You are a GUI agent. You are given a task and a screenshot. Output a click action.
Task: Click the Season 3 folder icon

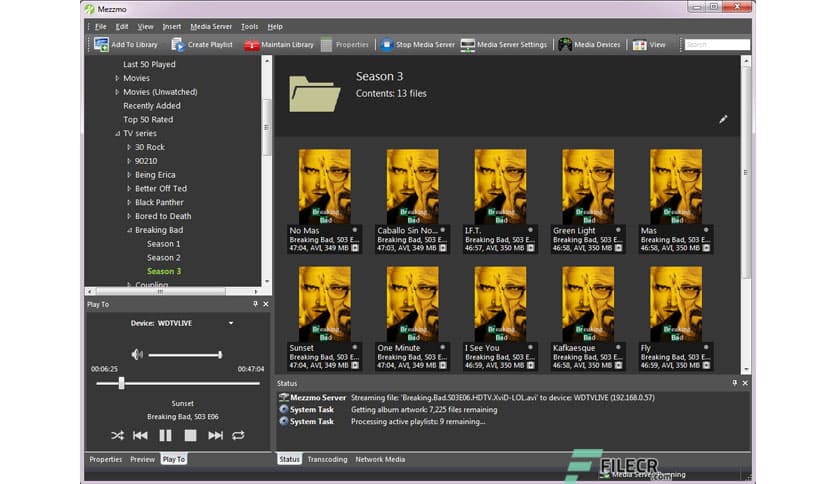click(x=315, y=94)
